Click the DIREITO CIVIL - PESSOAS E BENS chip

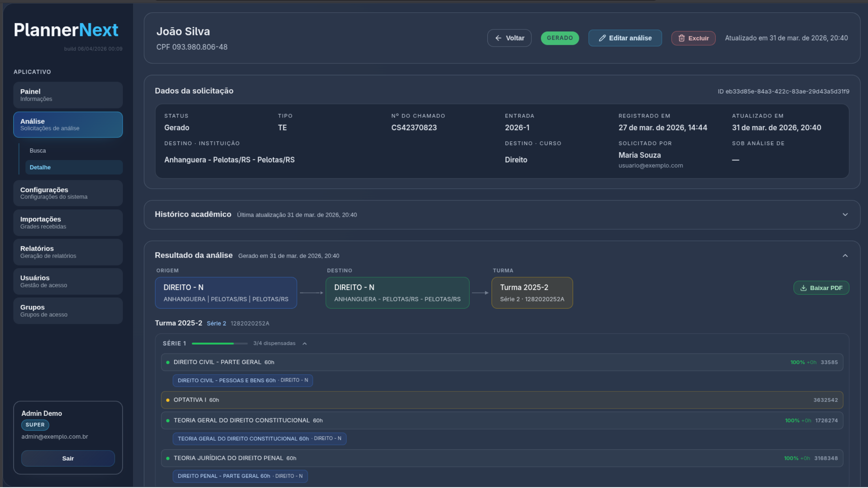coord(243,381)
